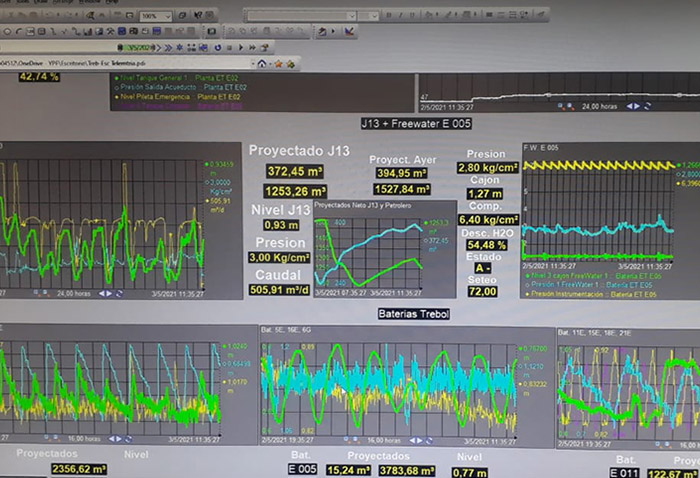Select the ellipse drawing tool
The height and width of the screenshot is (478, 700).
[x=7, y=32]
